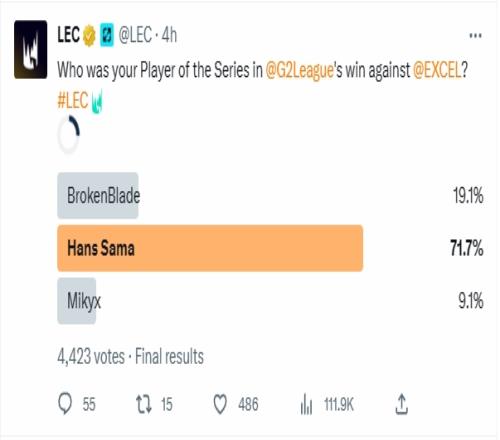The width and height of the screenshot is (500, 440).
Task: Open the @LEC handle link
Action: (135, 34)
